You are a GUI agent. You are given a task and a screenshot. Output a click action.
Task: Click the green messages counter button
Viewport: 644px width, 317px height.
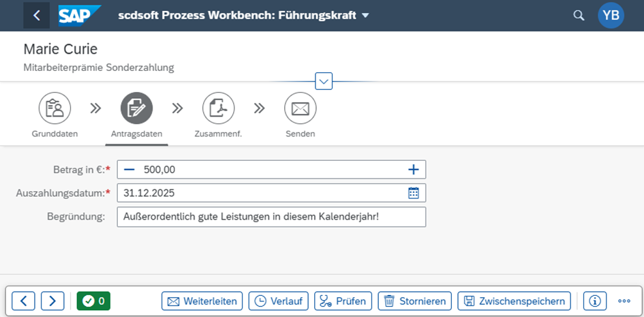[x=93, y=301]
